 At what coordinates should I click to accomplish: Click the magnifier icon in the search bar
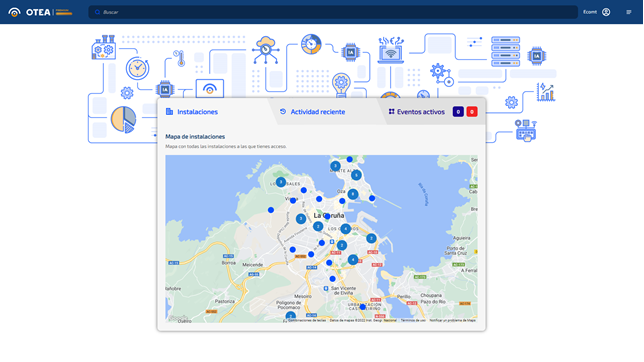[97, 12]
